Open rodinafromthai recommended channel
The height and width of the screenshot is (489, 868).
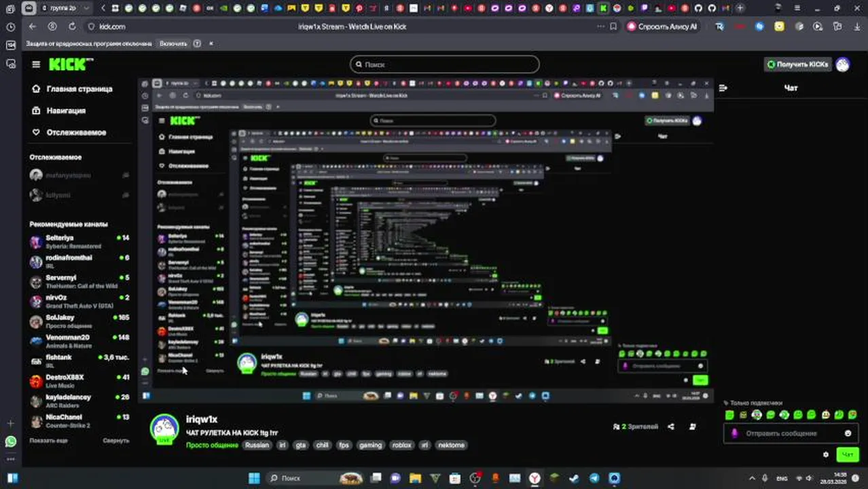coord(79,261)
